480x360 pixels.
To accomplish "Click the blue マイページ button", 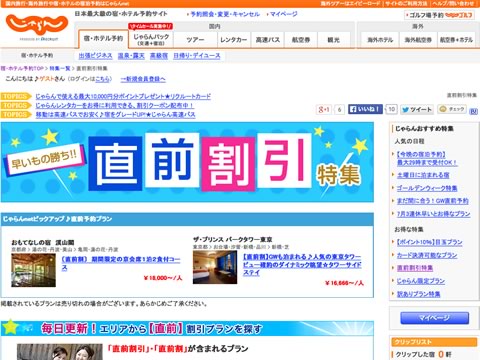I will coord(434,318).
